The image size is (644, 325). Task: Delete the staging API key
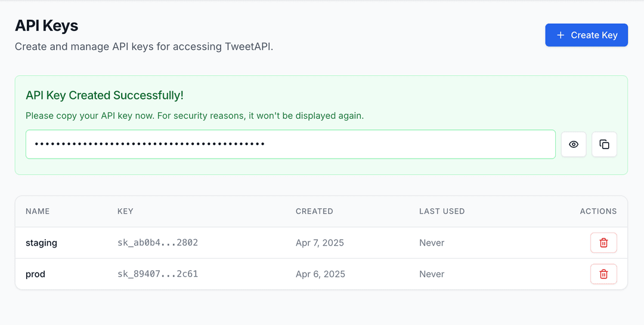pyautogui.click(x=603, y=243)
